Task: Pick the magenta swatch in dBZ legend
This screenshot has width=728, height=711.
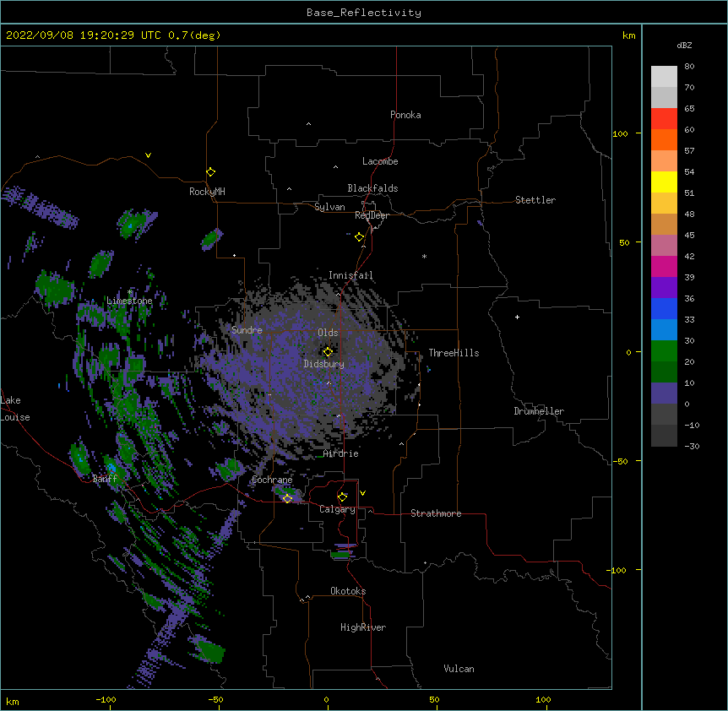Action: 664,266
